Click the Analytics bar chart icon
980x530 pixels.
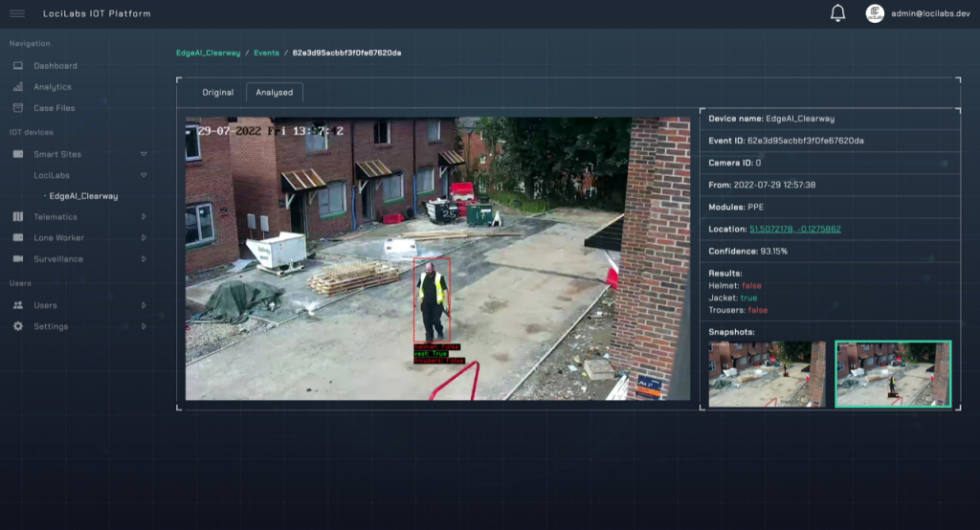[17, 87]
